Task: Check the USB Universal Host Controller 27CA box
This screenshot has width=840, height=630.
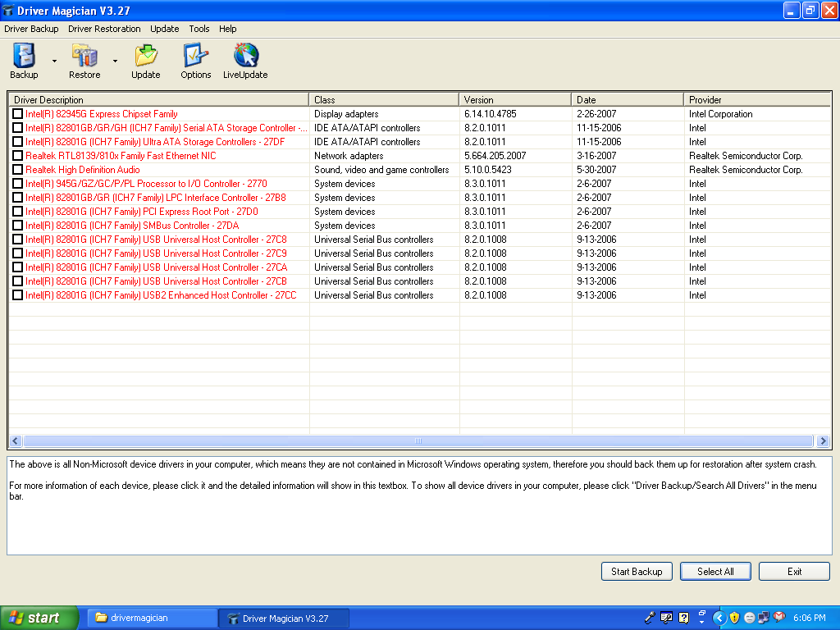Action: click(18, 267)
